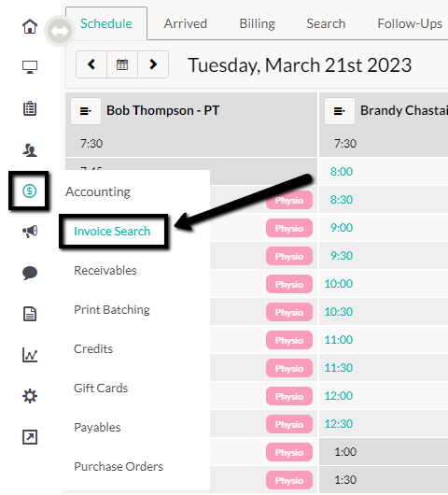Click the Accounting dollar icon

(29, 191)
